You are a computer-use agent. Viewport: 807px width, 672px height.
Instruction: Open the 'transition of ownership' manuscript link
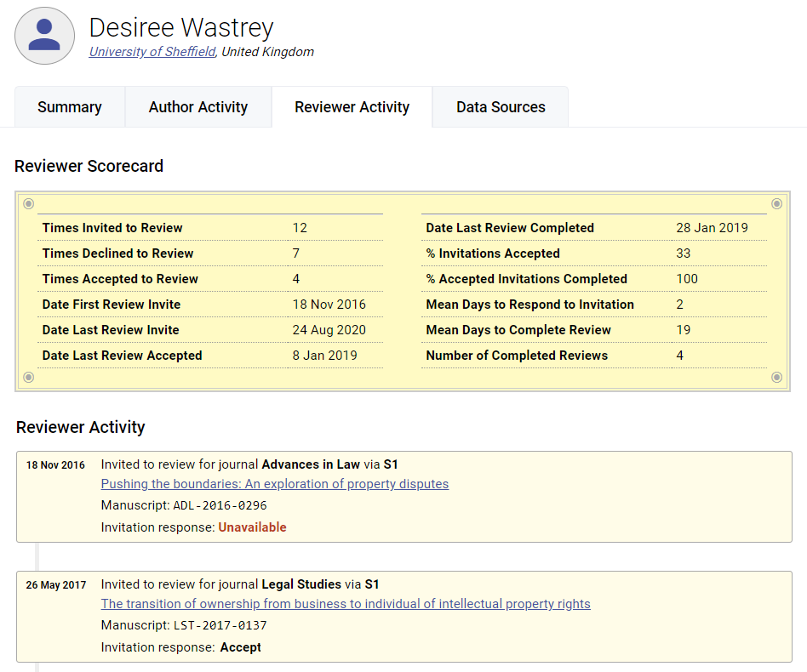pos(345,604)
